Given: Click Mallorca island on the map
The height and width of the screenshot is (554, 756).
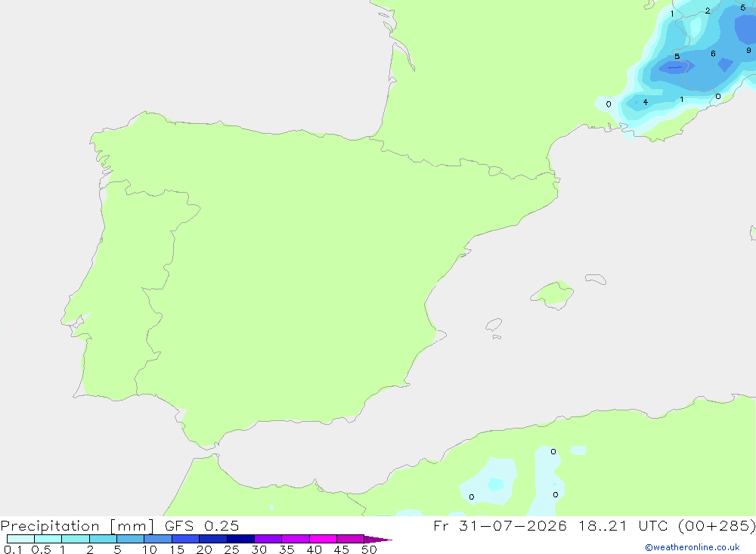Looking at the screenshot, I should (x=553, y=294).
